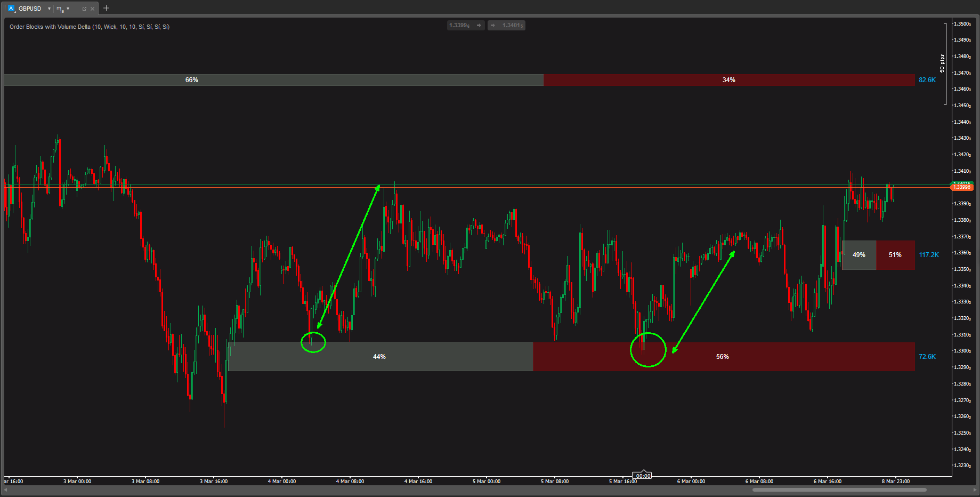Click the scrollbar left arrow
Screen dimensions: 980x497
click(x=6, y=490)
